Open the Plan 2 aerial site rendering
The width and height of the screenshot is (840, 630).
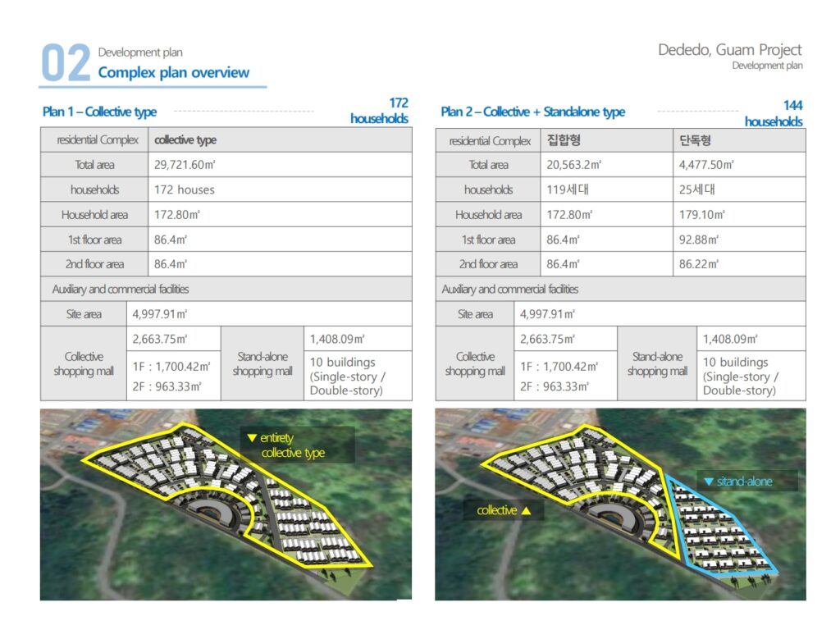[620, 504]
